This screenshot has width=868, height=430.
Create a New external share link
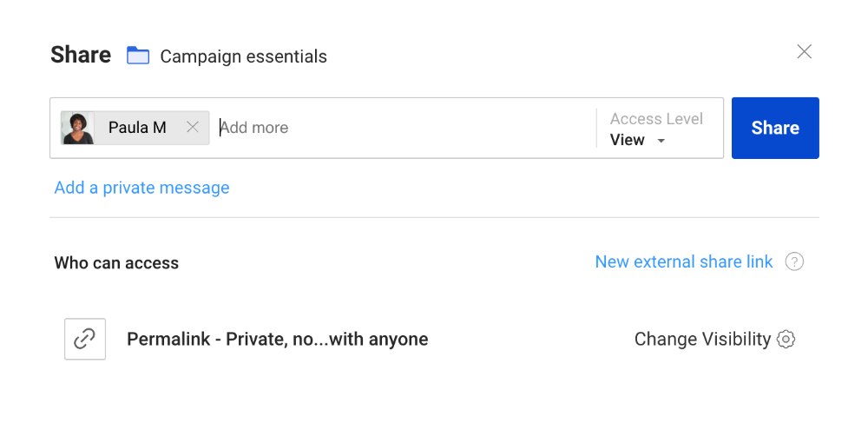pos(683,261)
